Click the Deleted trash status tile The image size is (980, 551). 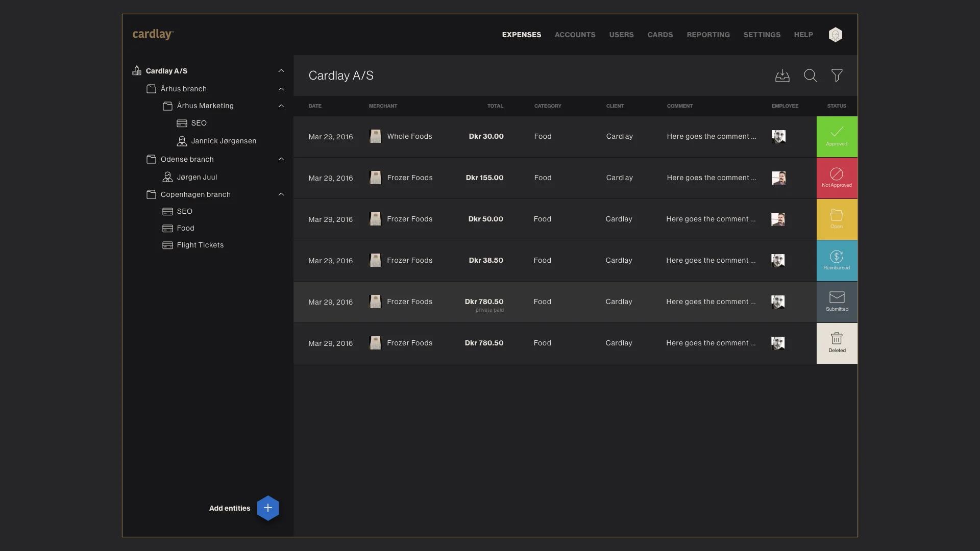coord(837,343)
